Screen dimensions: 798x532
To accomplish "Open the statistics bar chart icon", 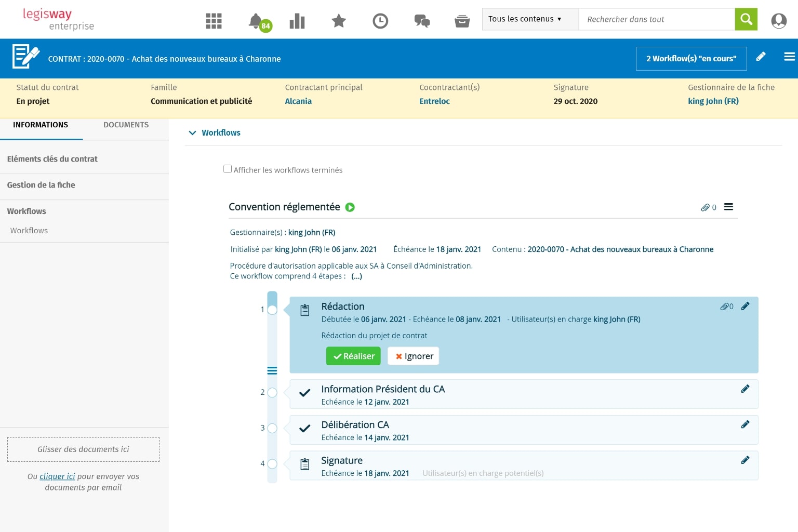I will pyautogui.click(x=297, y=21).
